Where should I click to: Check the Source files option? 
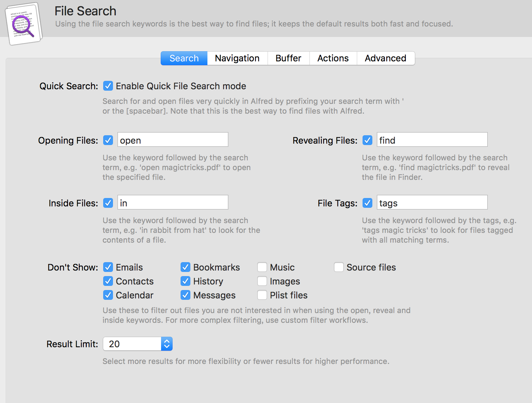(x=339, y=267)
